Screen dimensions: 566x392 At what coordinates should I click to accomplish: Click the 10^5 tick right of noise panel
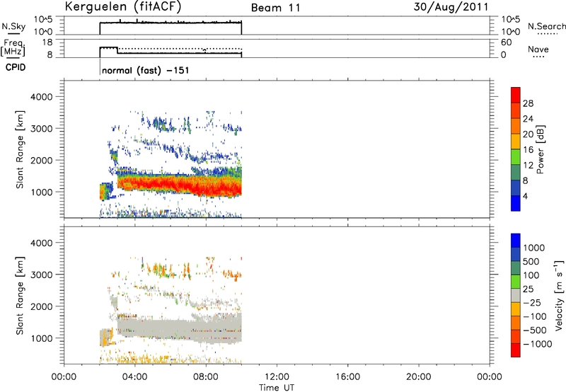click(511, 20)
